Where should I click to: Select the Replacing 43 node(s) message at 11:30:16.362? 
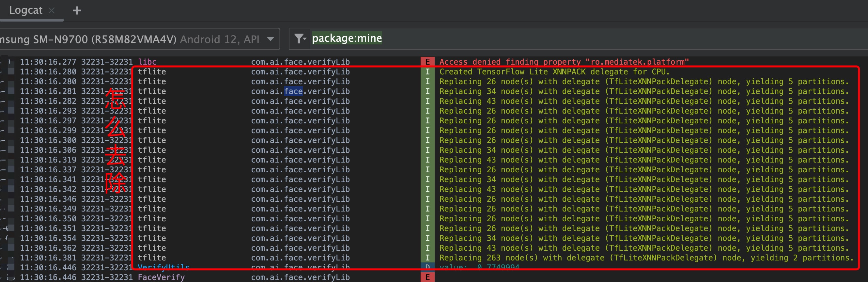tap(644, 248)
